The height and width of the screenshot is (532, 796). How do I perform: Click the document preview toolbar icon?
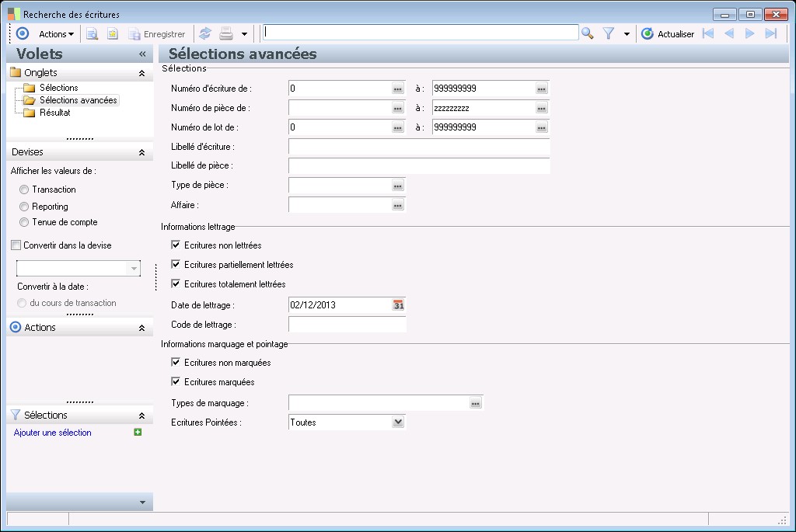pos(92,34)
